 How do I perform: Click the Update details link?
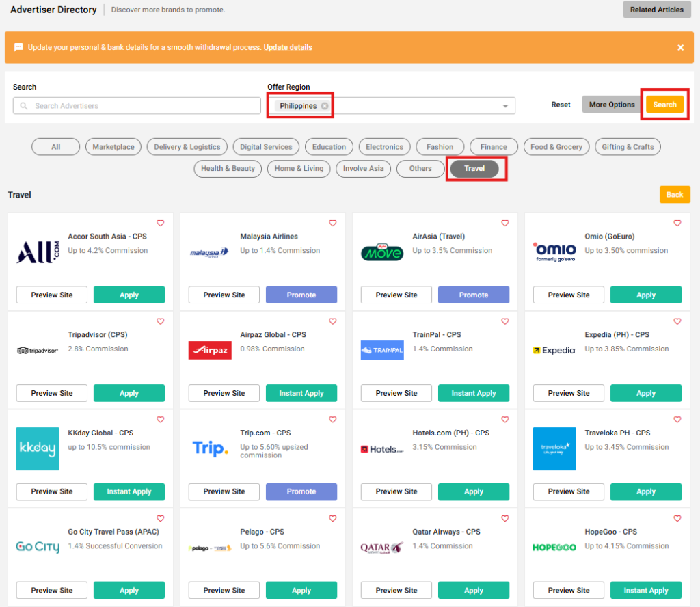click(288, 47)
